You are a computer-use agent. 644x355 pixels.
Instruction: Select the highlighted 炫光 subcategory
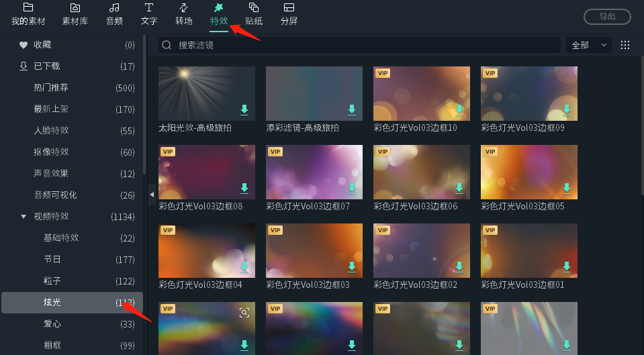click(x=72, y=303)
